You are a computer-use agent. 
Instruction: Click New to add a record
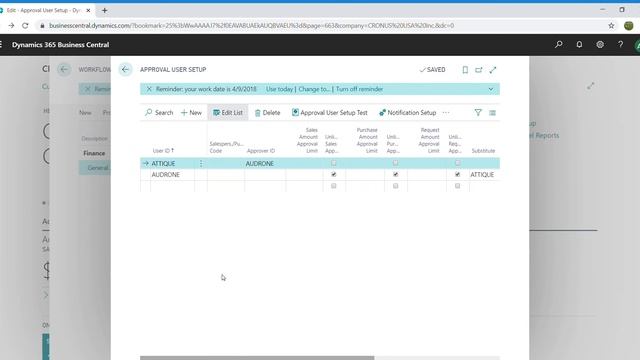[x=191, y=113]
